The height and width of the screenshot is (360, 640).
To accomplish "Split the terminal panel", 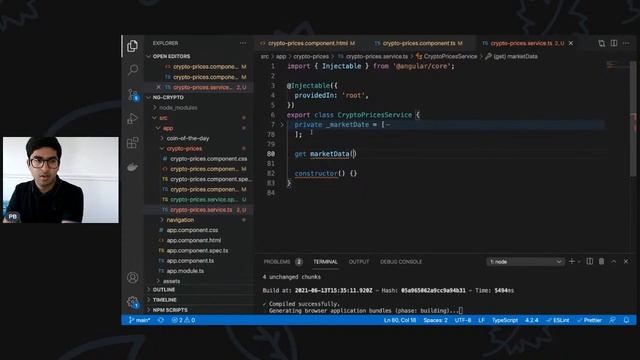I will pos(590,261).
